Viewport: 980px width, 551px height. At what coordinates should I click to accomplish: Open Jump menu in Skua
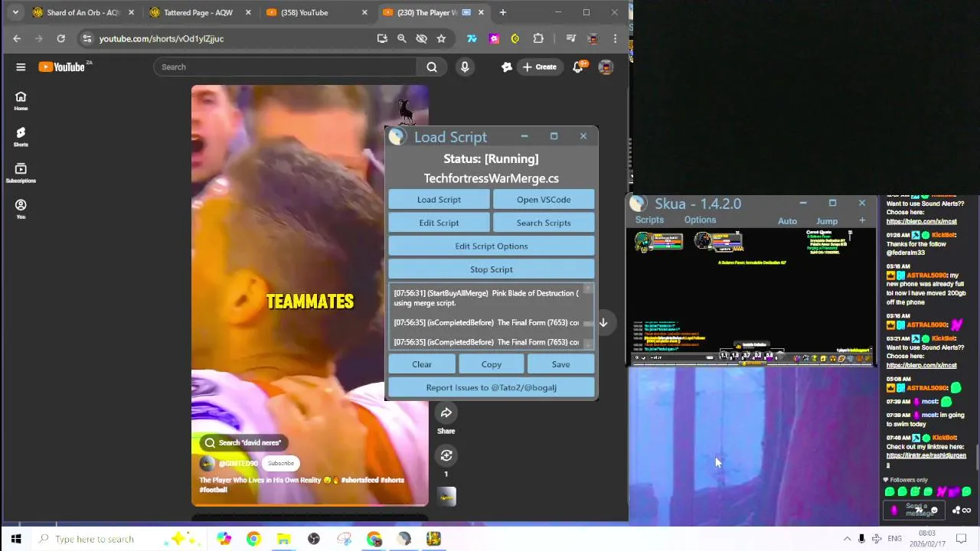827,221
